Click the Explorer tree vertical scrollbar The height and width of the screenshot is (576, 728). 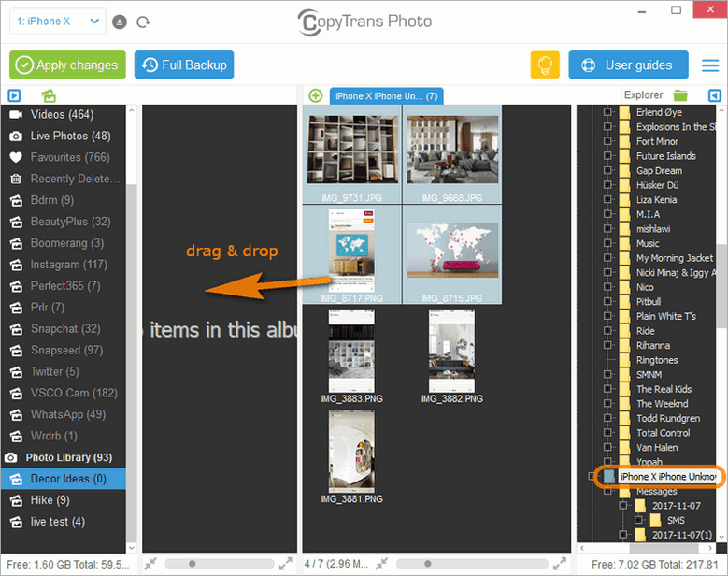click(x=722, y=286)
